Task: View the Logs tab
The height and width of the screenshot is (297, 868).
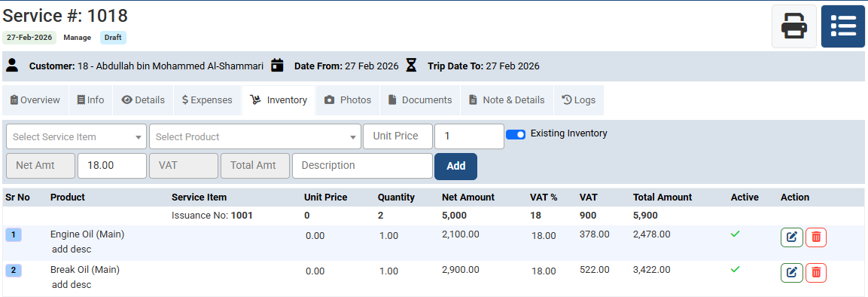Action: point(579,100)
